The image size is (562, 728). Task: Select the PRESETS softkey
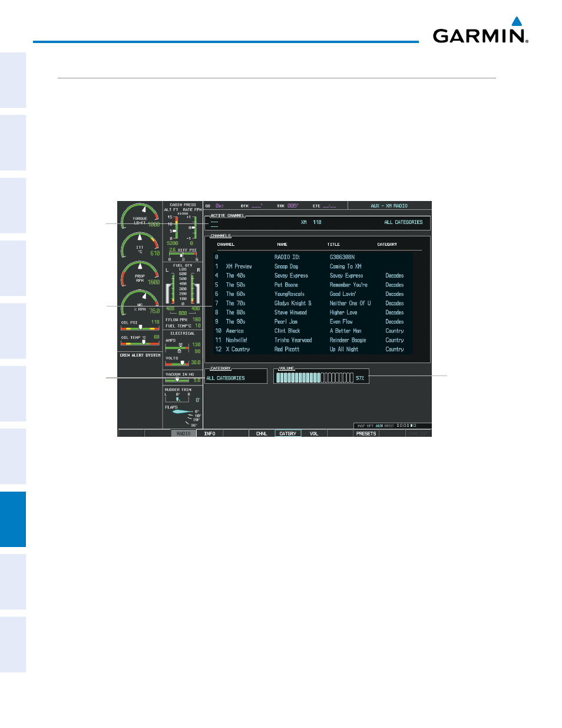point(366,433)
